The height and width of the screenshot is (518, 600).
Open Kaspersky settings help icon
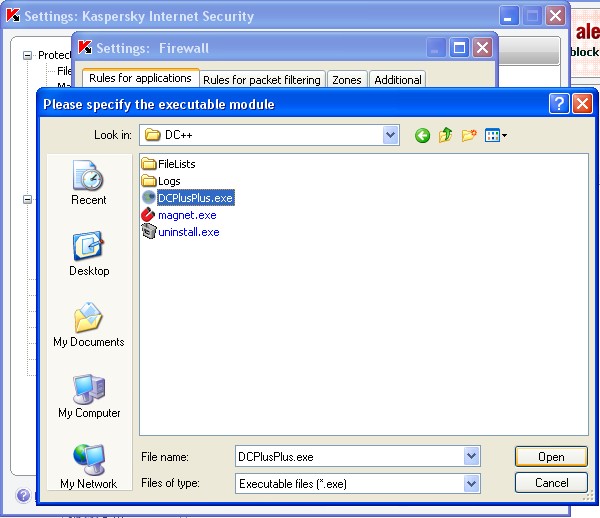coord(23,495)
